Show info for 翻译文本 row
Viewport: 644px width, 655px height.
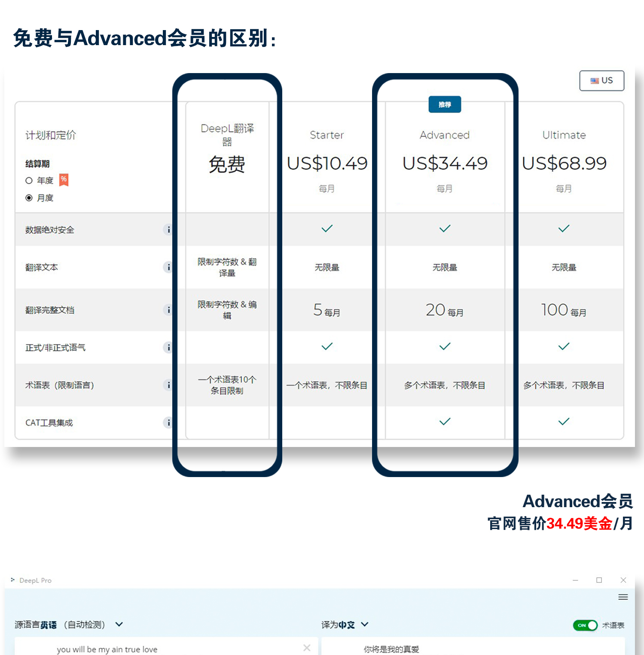168,267
